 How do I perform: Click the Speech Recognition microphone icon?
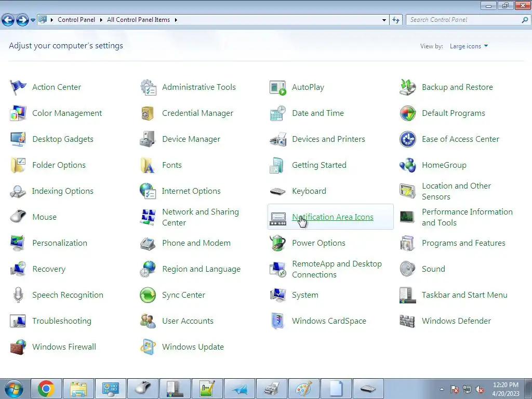pyautogui.click(x=18, y=295)
